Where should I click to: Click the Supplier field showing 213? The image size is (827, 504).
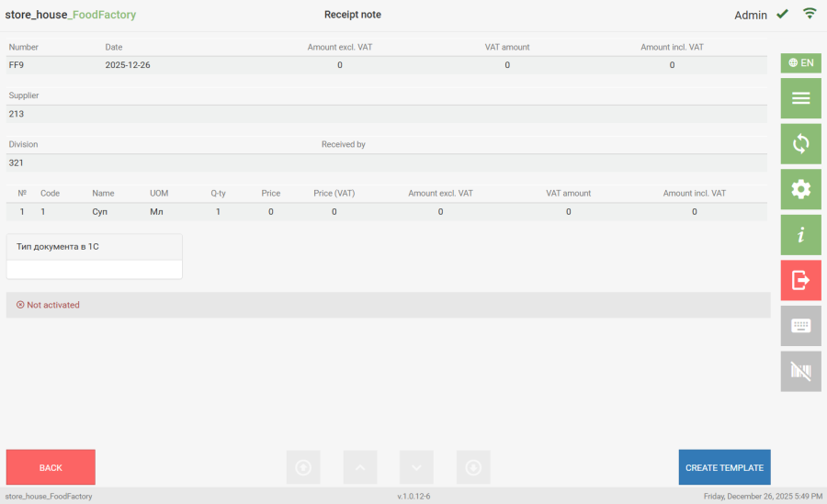[386, 114]
